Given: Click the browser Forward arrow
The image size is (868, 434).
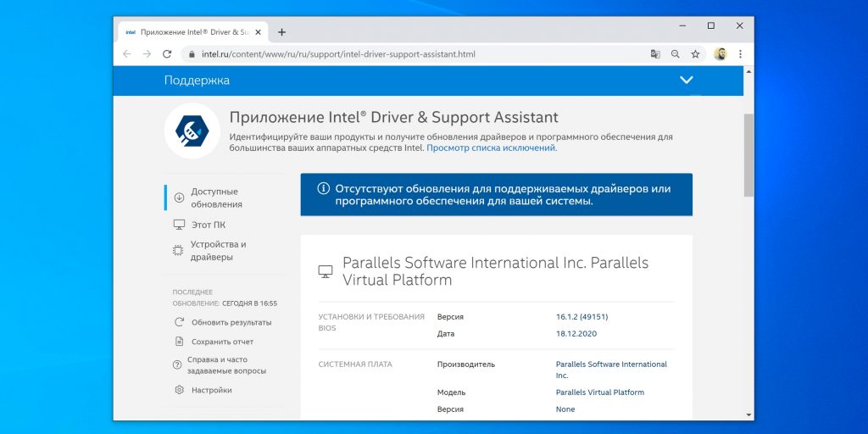Looking at the screenshot, I should (147, 54).
